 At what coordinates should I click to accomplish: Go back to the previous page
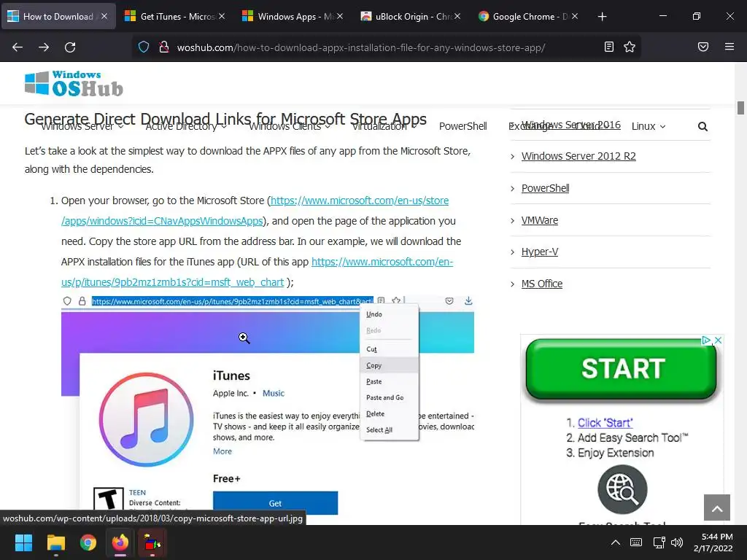[18, 47]
